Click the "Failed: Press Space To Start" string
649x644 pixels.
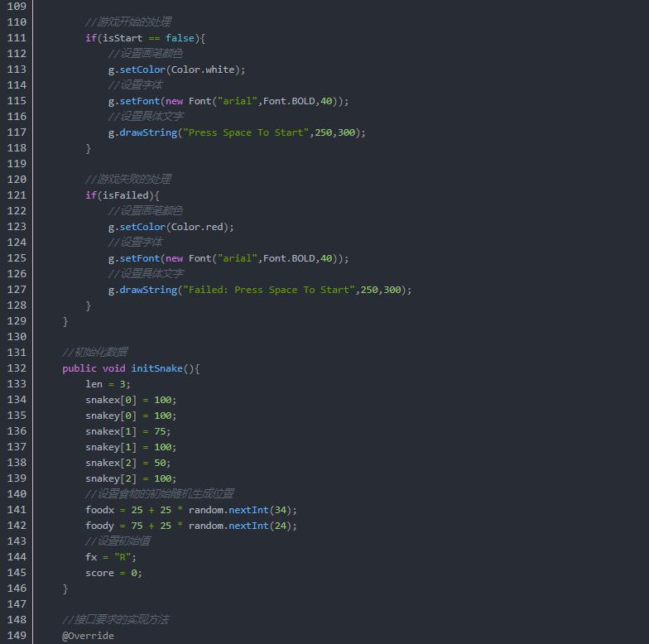[x=269, y=290]
